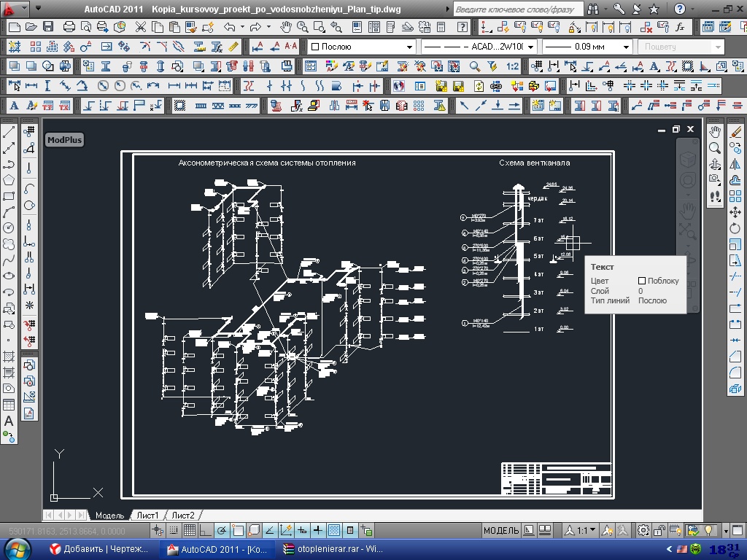Toggle Polar tracking in status bar
Viewport: 747px width, 560px height.
(x=222, y=530)
